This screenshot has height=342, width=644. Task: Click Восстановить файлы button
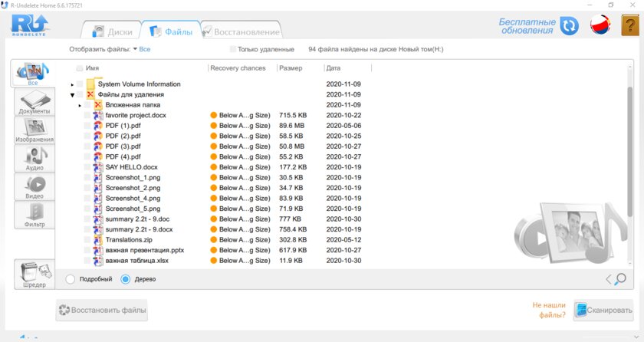pyautogui.click(x=102, y=310)
